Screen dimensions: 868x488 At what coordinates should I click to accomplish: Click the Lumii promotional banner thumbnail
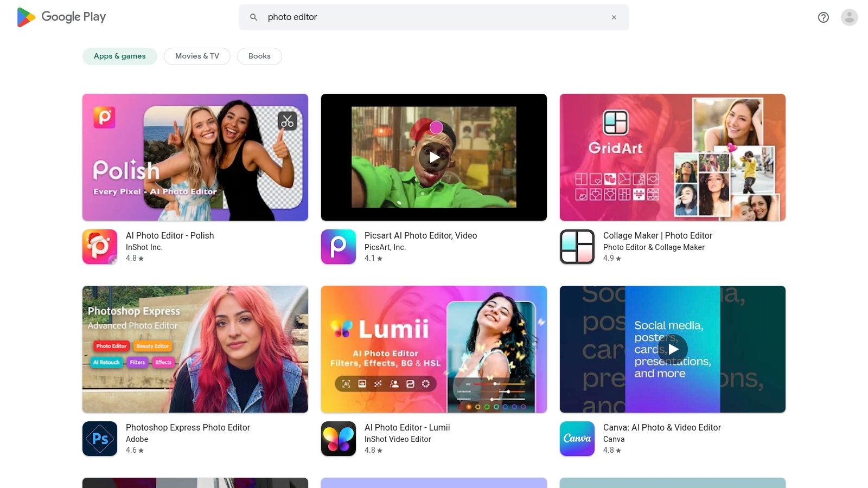pyautogui.click(x=433, y=349)
